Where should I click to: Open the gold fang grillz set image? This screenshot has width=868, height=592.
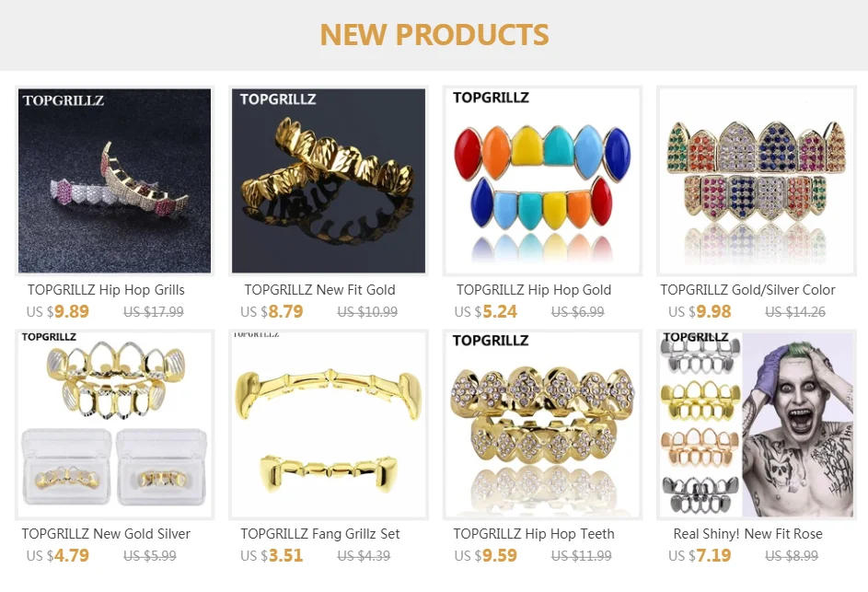pos(329,424)
